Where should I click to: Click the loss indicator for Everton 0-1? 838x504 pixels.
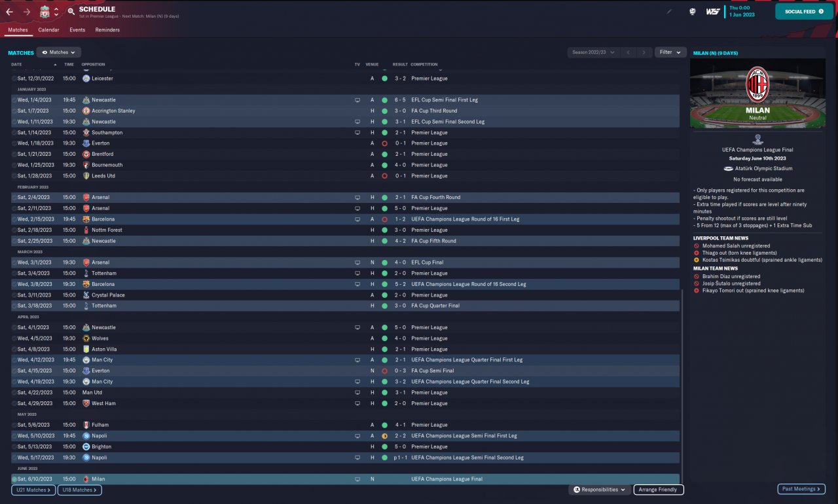click(x=384, y=143)
